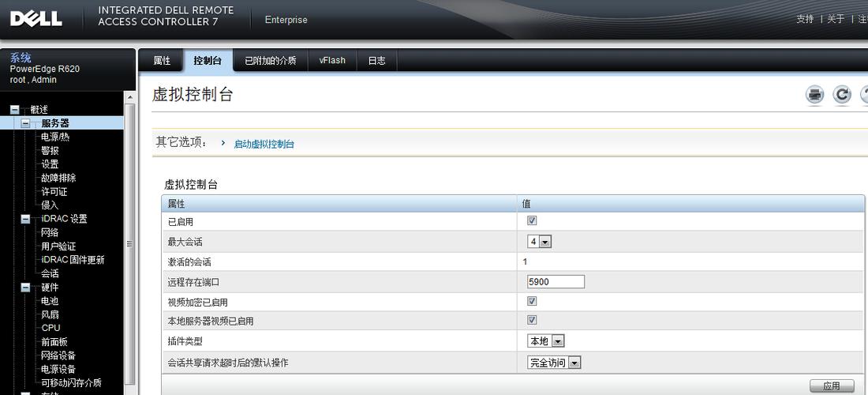Select 许可证 in the tree
This screenshot has height=395, width=868.
[x=54, y=192]
